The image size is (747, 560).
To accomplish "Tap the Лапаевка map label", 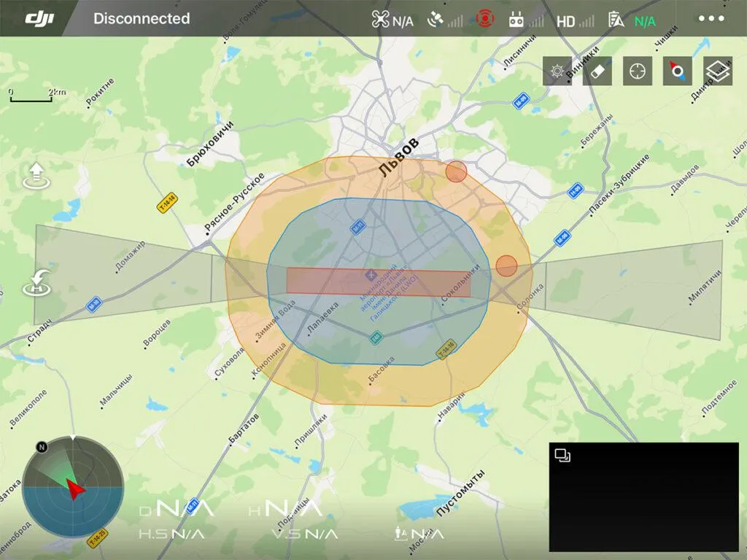I will coord(322,318).
